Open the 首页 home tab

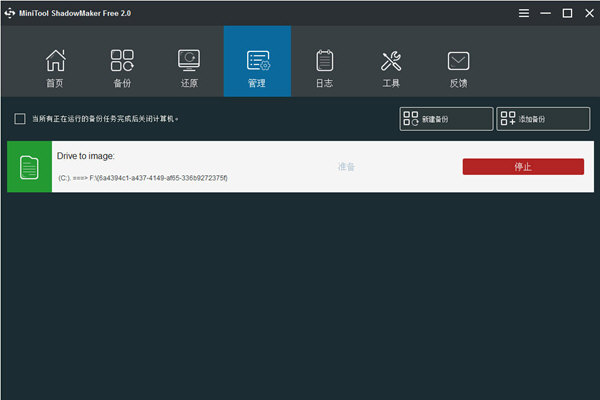click(x=55, y=68)
